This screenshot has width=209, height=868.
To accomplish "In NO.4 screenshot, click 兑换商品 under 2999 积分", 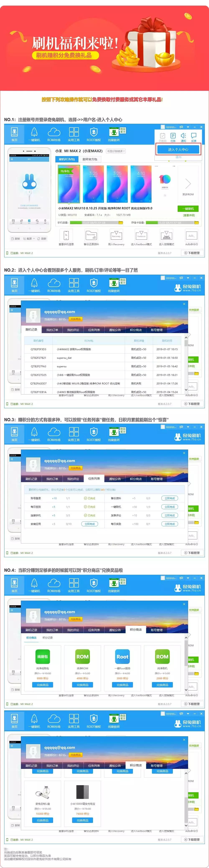I will pyautogui.click(x=162, y=685).
